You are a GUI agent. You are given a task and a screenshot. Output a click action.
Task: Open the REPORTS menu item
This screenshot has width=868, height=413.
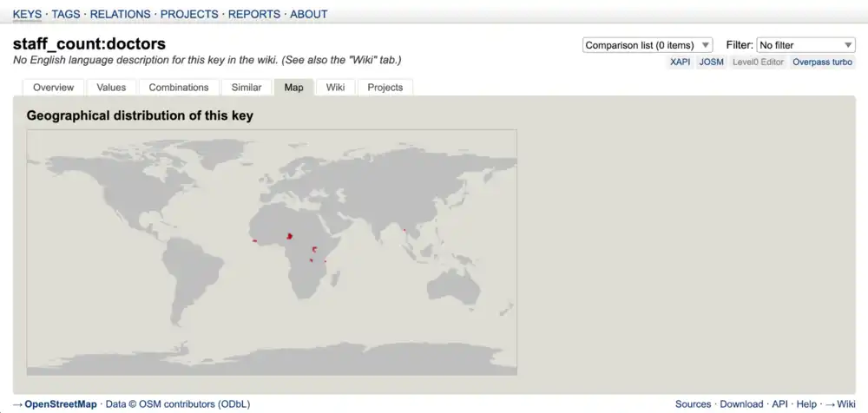click(x=254, y=14)
